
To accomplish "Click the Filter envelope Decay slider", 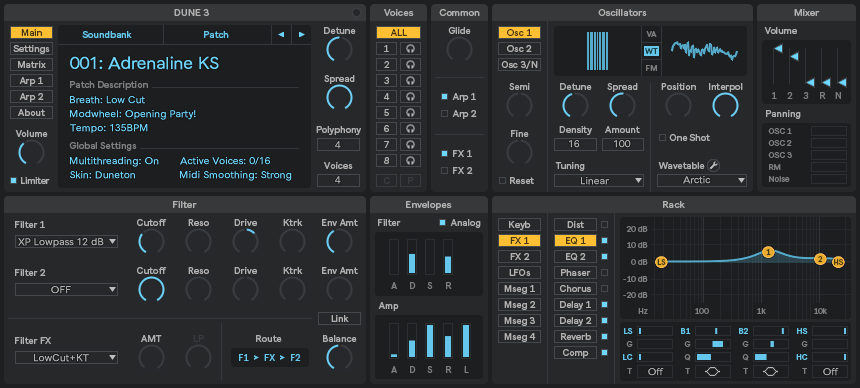I will pos(412,256).
